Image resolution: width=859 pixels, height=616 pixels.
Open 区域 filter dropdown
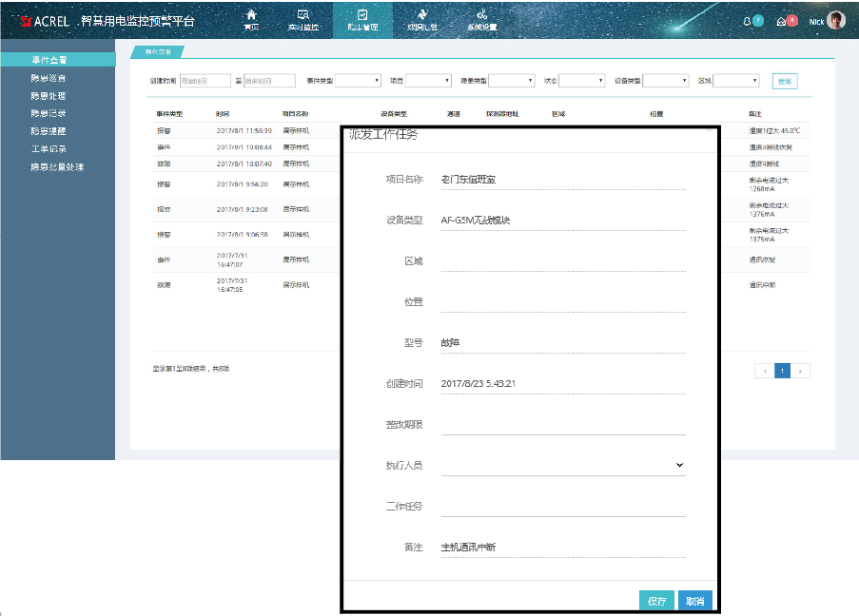coord(736,81)
